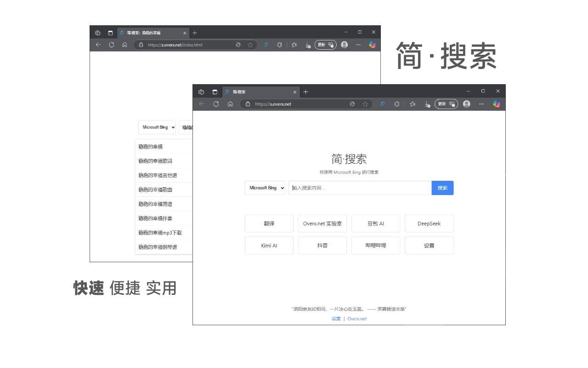Screen dimensions: 588x368
Task: Click the lock icon in the address bar
Action: (248, 104)
